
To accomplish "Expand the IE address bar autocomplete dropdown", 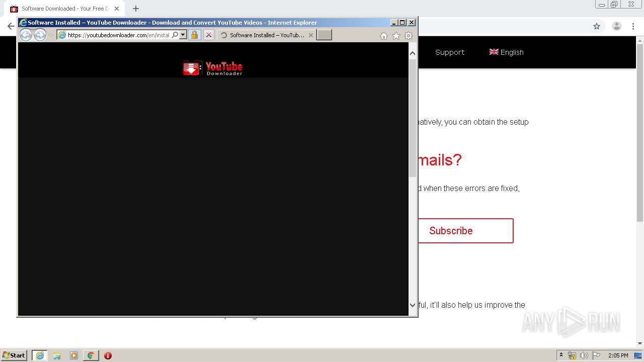I will [183, 35].
